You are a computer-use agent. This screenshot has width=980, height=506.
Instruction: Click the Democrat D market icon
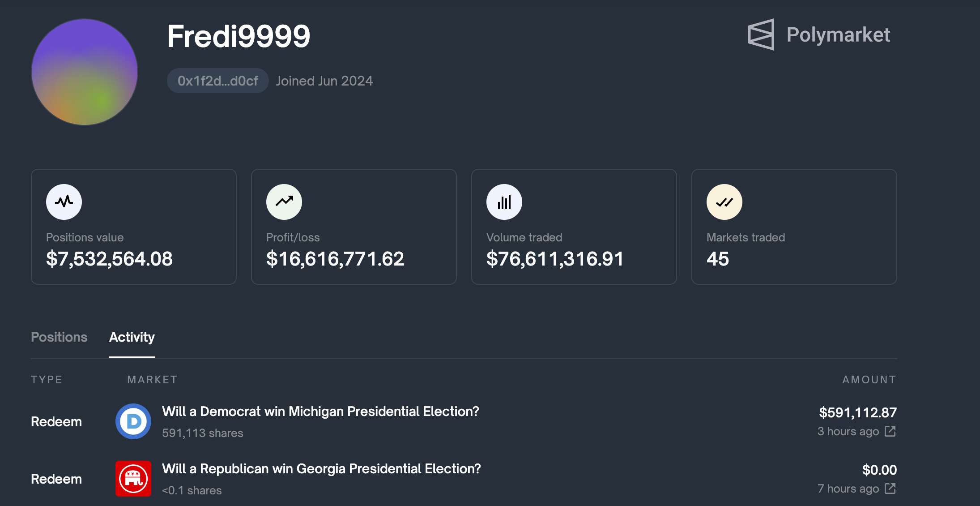coord(133,421)
